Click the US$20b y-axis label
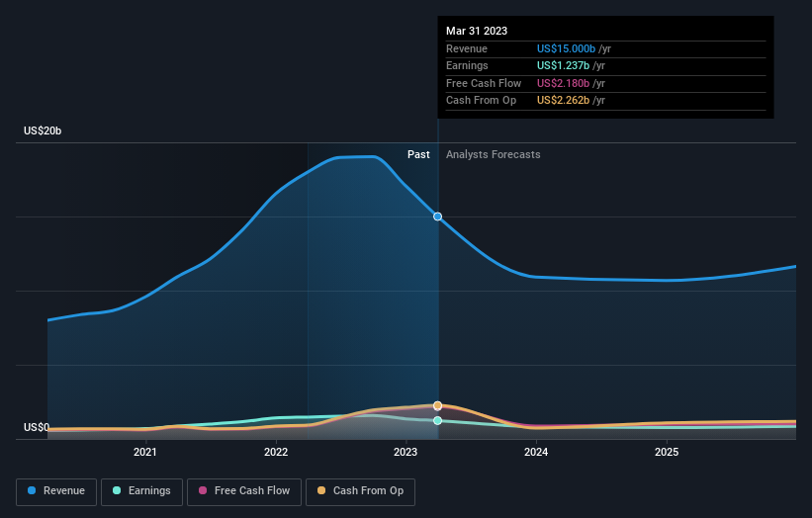The width and height of the screenshot is (812, 518). (x=43, y=130)
